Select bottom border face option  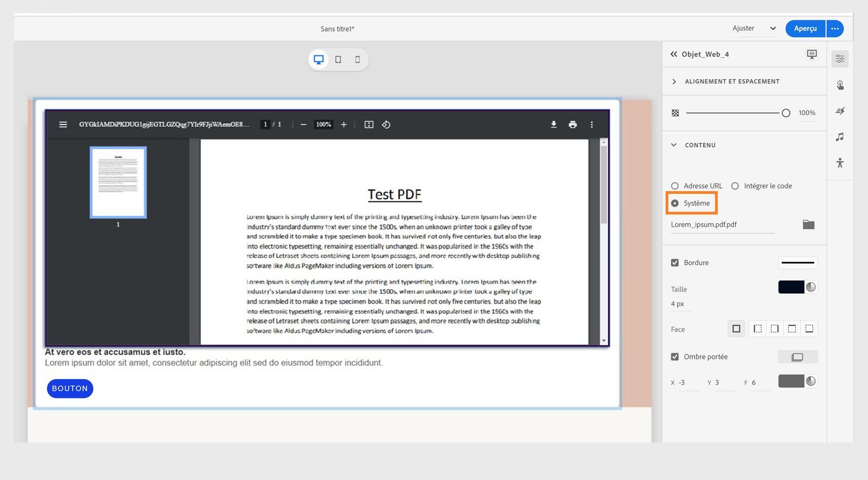click(x=809, y=329)
